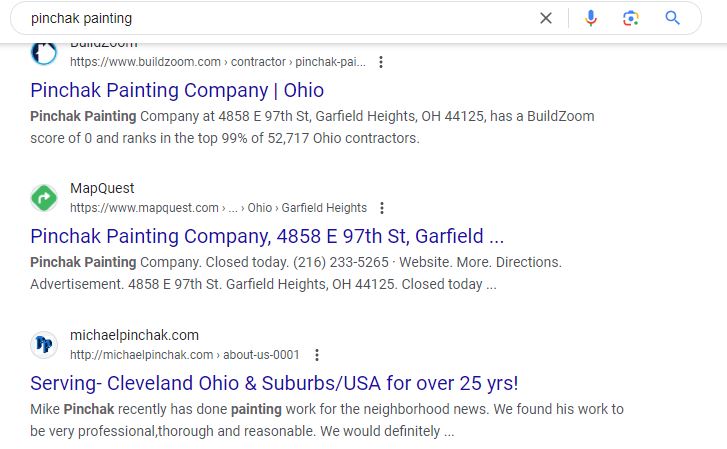Focus the "pinchak painting" search field
This screenshot has height=449, width=727.
[270, 18]
